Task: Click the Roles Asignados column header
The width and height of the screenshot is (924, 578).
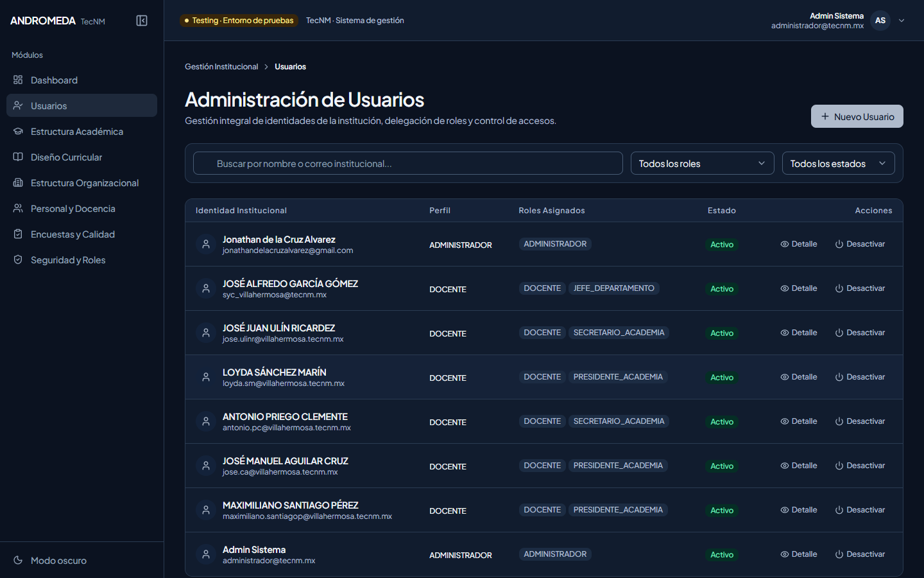Action: click(552, 211)
